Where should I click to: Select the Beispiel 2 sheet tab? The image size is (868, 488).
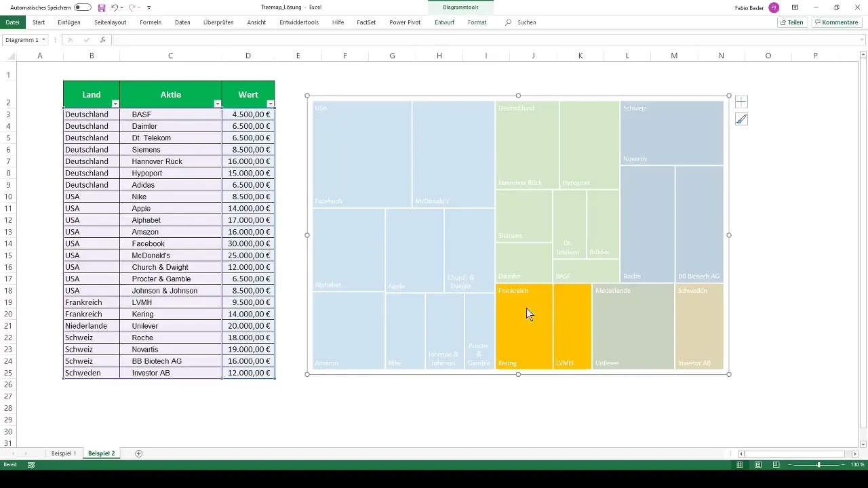(x=101, y=453)
